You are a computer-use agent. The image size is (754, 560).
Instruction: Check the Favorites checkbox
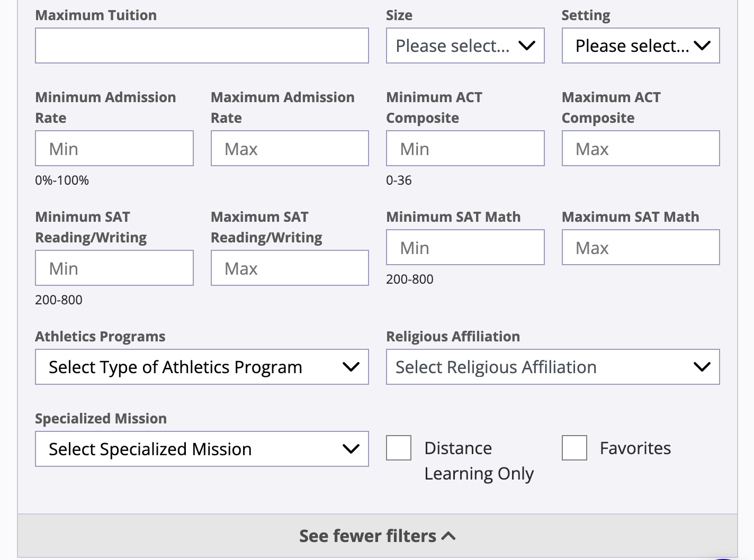[x=575, y=448]
